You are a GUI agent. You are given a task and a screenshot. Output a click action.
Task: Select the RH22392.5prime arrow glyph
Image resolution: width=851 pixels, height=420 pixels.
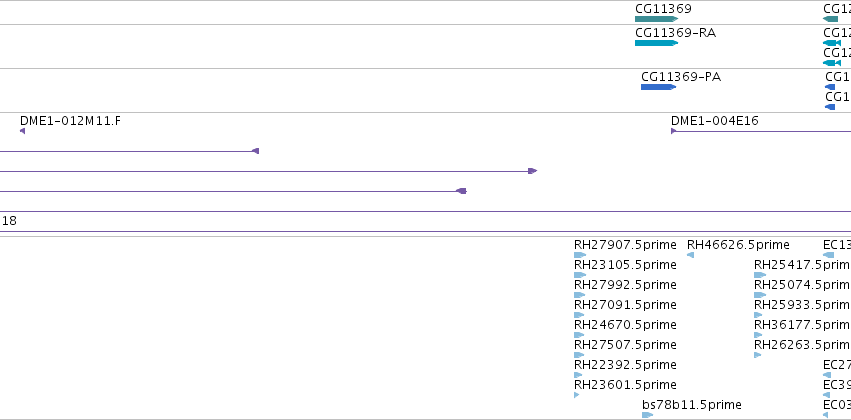click(x=578, y=375)
